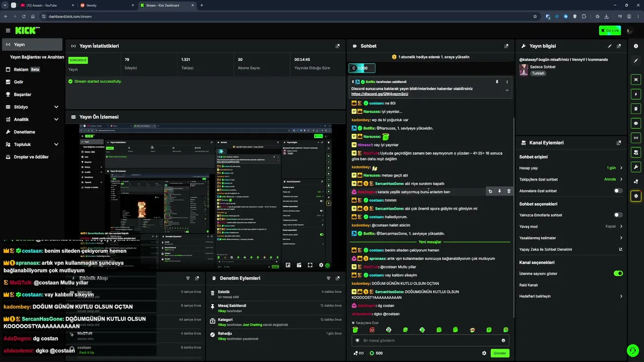Open the discord.gg link in pinned message
The image size is (644, 362).
(379, 94)
